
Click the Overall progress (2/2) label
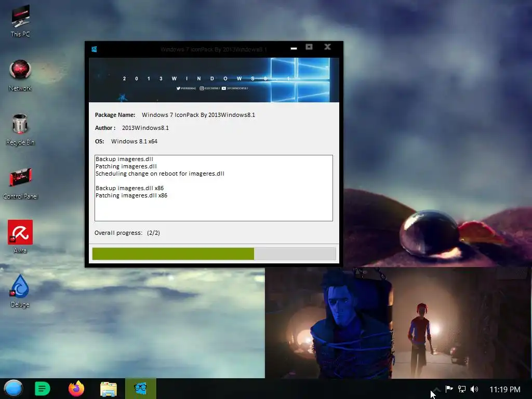point(127,233)
